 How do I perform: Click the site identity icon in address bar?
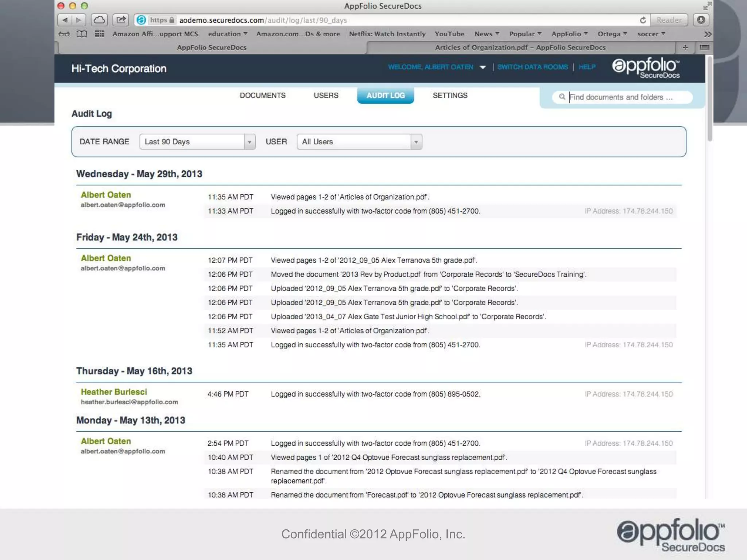point(141,20)
